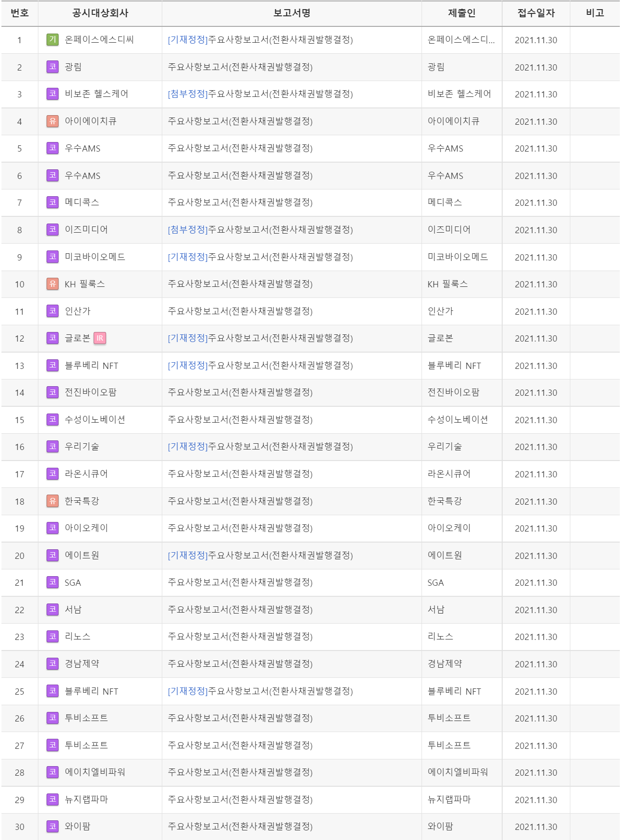Click the KOSDAQ icon beside 에이치엘비파워
The height and width of the screenshot is (840, 627).
point(52,772)
